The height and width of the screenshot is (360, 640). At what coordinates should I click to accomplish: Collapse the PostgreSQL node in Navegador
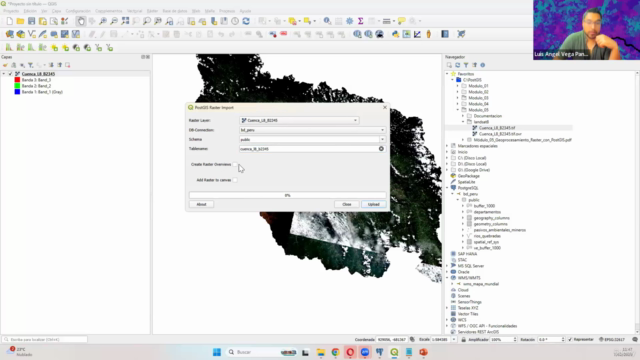[447, 188]
